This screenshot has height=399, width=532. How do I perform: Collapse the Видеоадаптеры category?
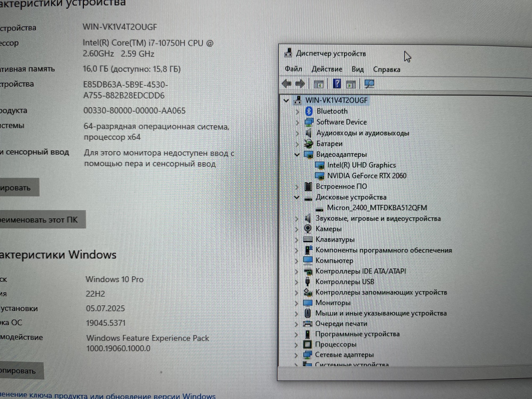[x=297, y=155]
